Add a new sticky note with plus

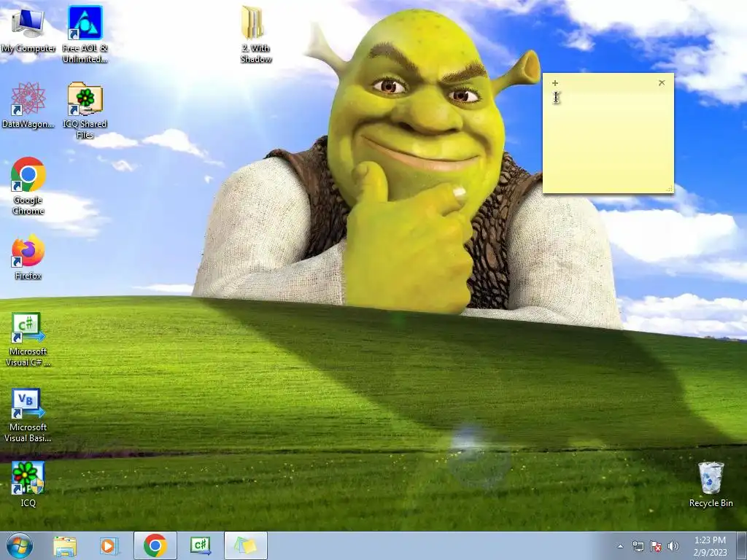point(555,83)
